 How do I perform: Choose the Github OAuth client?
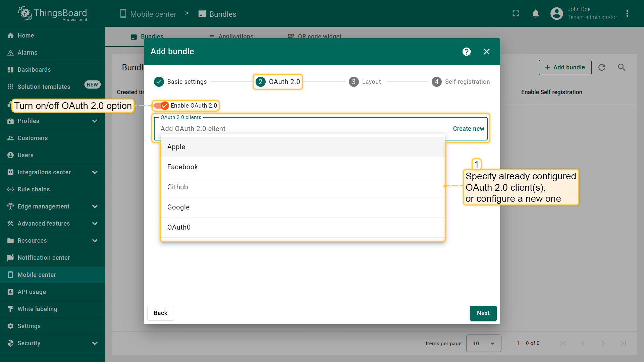[x=177, y=187]
